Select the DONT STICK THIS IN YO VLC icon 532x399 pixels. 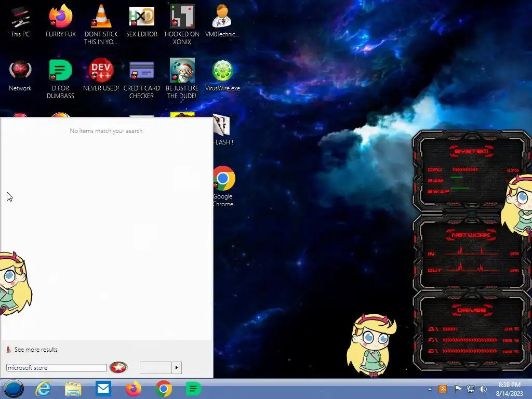(101, 24)
